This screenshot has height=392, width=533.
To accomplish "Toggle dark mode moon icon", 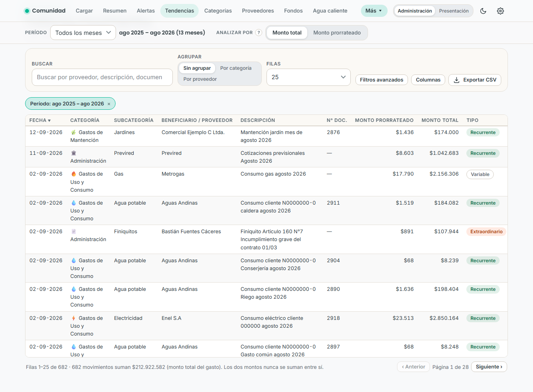I will tap(483, 11).
